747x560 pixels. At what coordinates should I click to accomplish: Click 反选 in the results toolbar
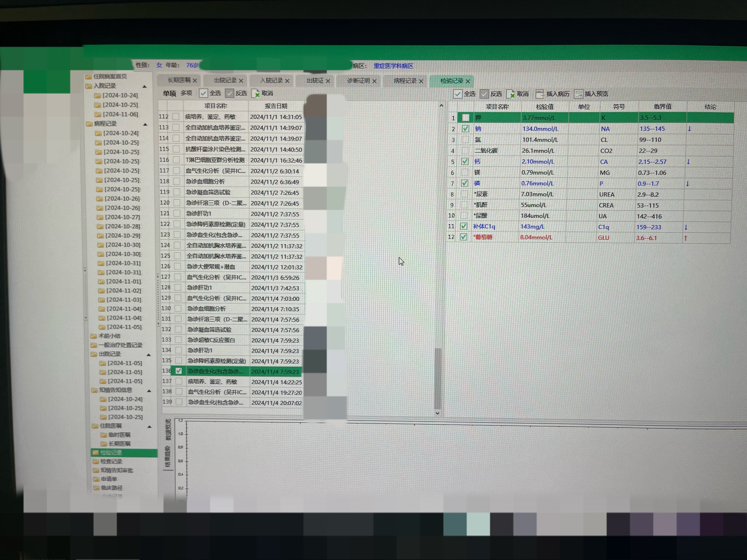tap(491, 94)
